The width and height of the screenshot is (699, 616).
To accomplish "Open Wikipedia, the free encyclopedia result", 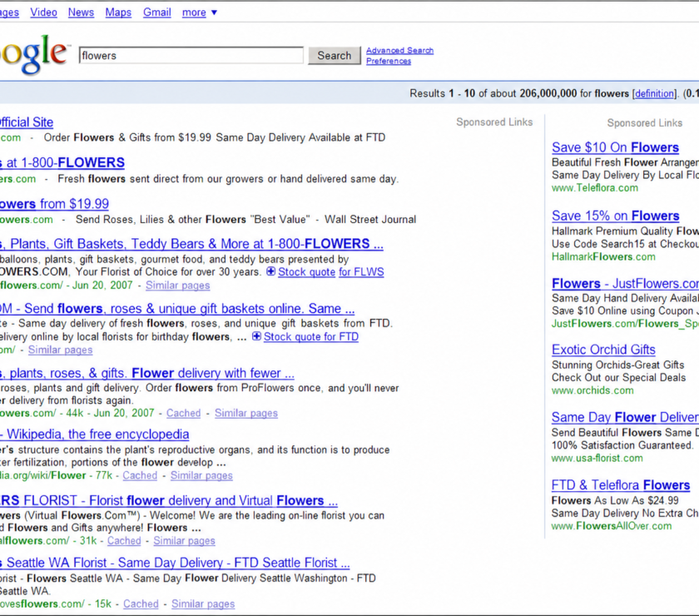I will pyautogui.click(x=95, y=434).
